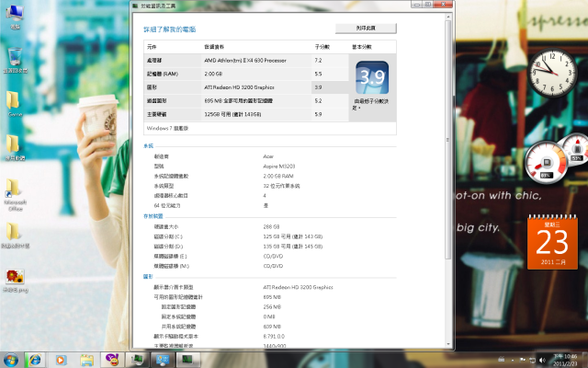Click the model value 'Aspire M3203'
588x368 pixels.
pyautogui.click(x=279, y=166)
